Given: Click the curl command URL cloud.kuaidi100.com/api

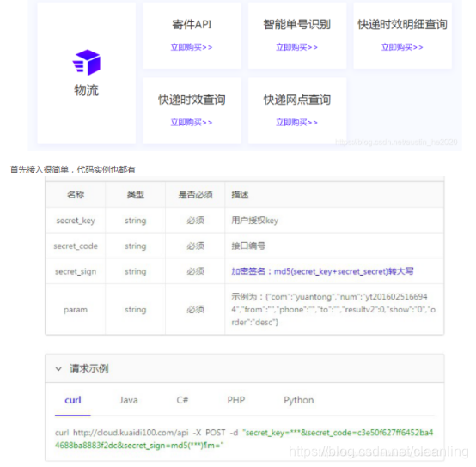Looking at the screenshot, I should click(x=131, y=433).
